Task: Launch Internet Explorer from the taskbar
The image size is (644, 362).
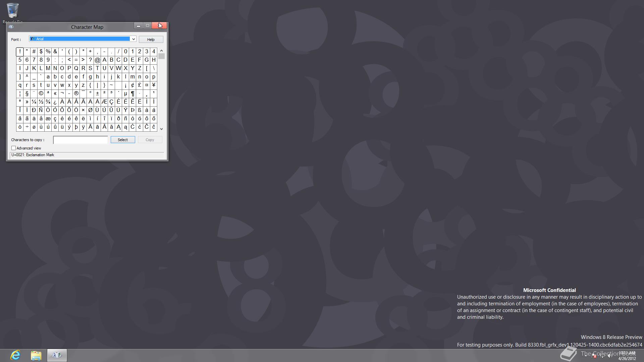Action: click(15, 355)
